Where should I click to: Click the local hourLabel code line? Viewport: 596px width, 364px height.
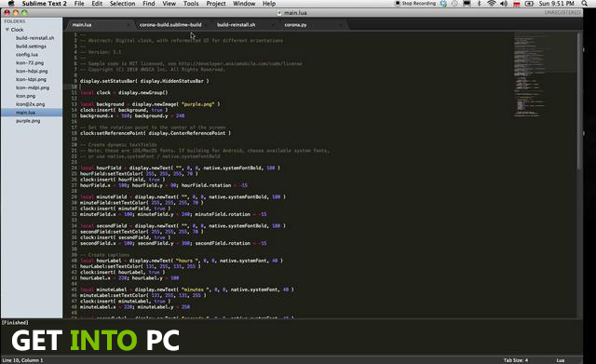(x=182, y=261)
